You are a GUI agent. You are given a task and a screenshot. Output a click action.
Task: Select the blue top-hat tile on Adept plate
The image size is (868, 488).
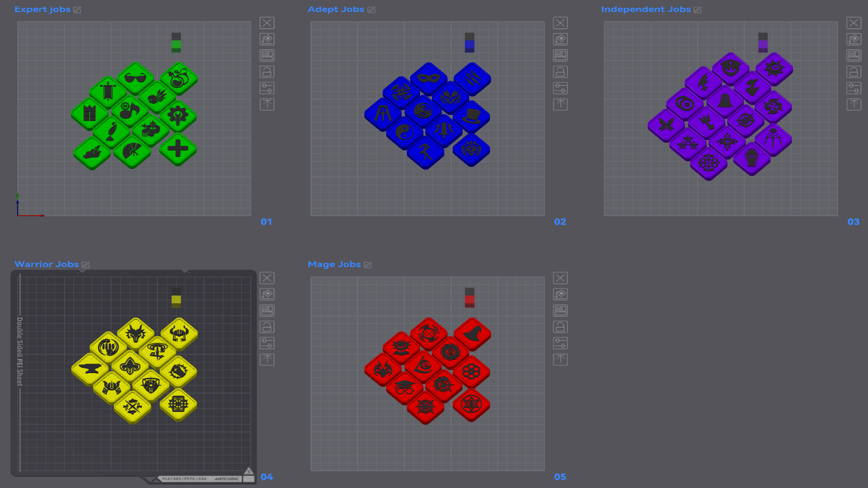[471, 116]
